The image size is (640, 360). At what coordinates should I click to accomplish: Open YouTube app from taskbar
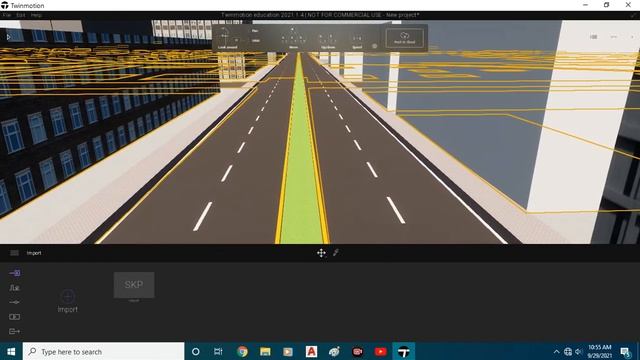(x=380, y=351)
